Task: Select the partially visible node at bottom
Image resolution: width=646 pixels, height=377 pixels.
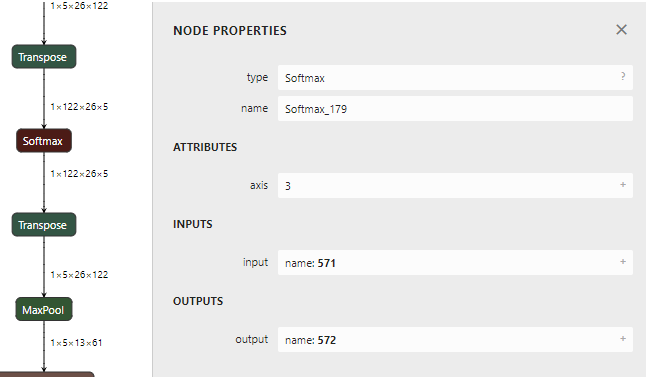Action: click(47, 374)
